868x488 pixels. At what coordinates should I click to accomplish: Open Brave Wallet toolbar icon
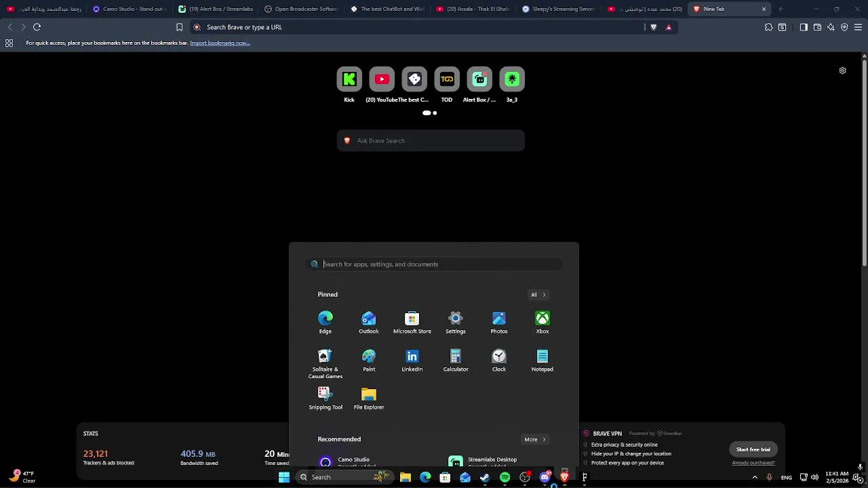[x=817, y=27]
